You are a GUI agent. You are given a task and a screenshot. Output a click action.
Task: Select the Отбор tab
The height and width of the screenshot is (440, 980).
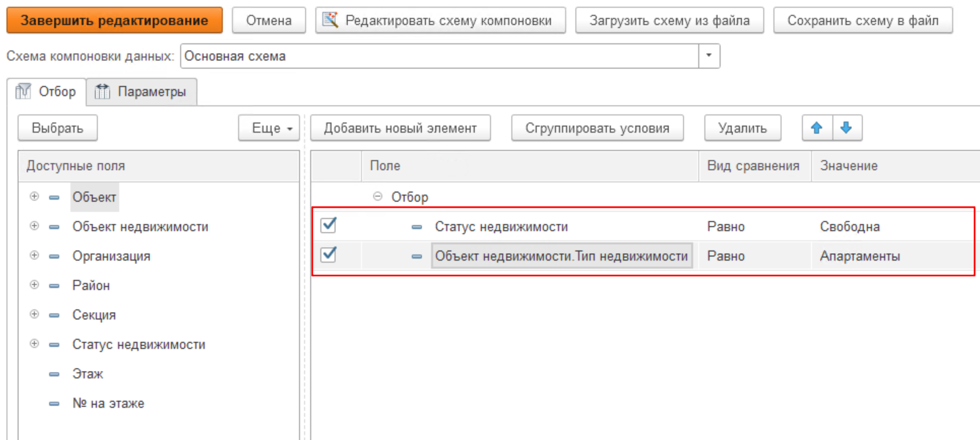tap(47, 92)
